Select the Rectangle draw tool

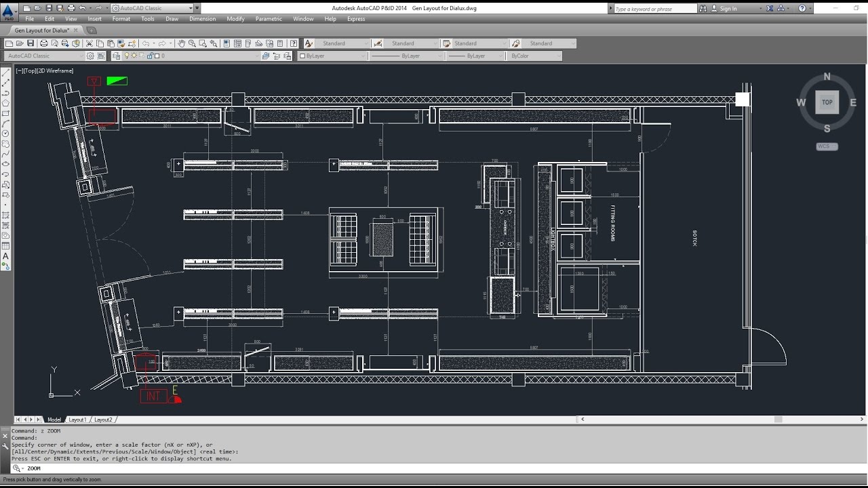pos(6,113)
